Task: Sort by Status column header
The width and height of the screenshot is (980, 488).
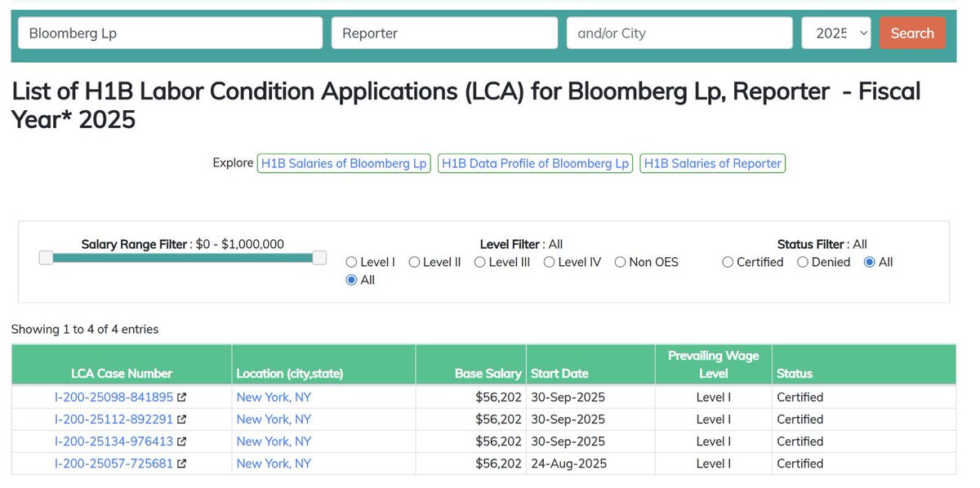Action: [864, 364]
